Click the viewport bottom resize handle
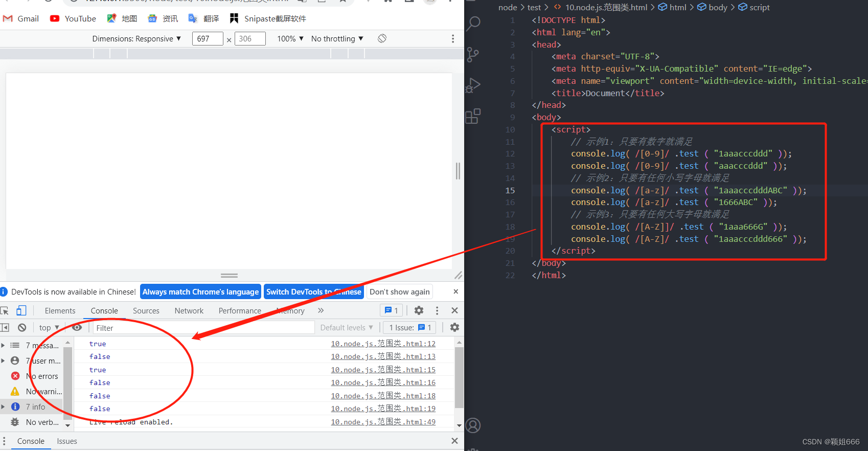Screen dimensions: 868x451 coord(229,275)
